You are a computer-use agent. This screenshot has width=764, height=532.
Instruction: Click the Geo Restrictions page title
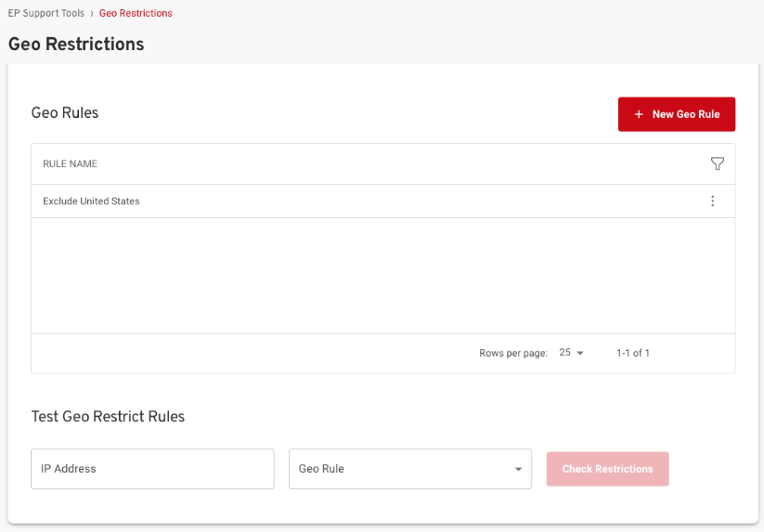pos(76,44)
